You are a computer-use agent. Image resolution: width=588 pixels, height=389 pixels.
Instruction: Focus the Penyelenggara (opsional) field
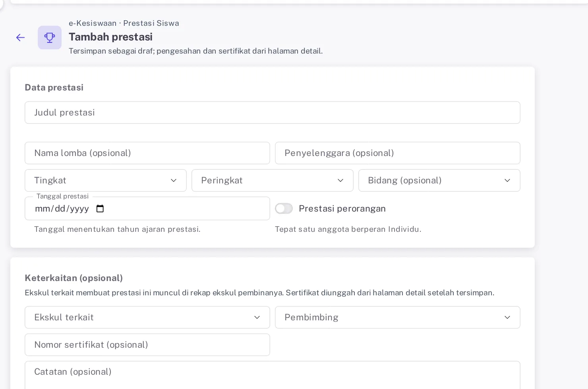click(x=398, y=153)
